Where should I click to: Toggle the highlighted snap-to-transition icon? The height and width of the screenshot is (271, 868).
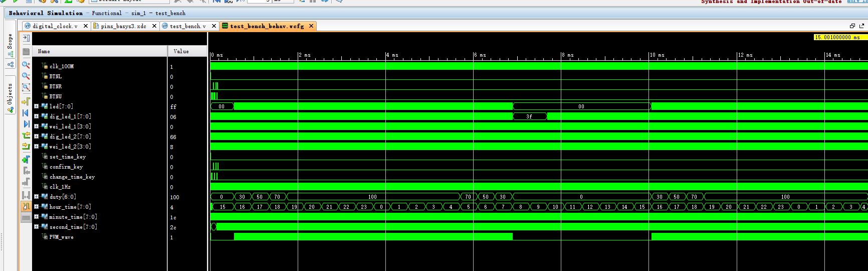(x=26, y=206)
